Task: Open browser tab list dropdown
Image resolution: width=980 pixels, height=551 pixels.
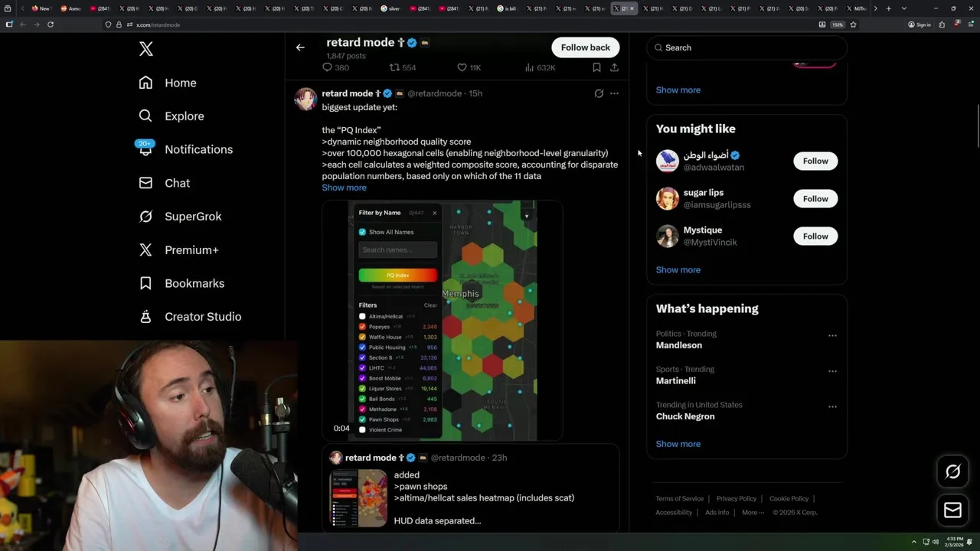Action: coord(904,8)
